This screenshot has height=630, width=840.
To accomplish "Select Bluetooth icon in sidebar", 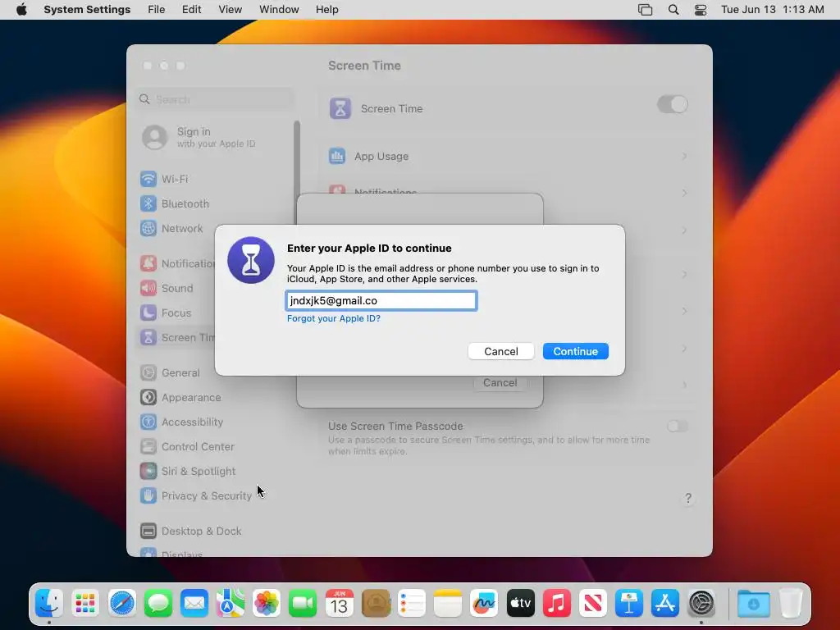I will click(148, 203).
